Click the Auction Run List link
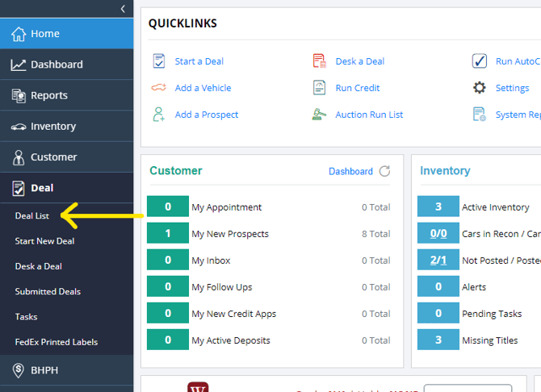This screenshot has height=392, width=541. tap(369, 115)
